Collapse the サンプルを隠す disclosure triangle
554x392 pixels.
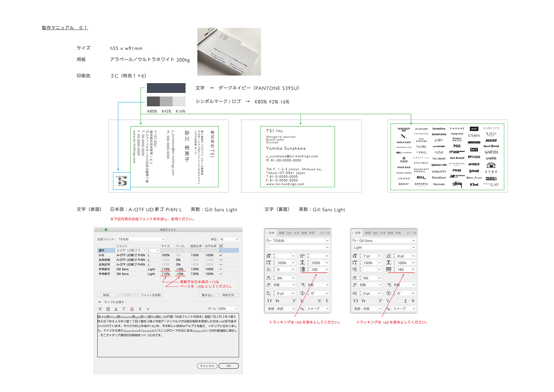pos(100,302)
